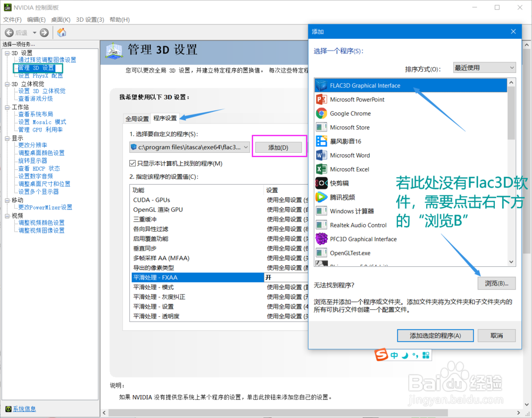Open 更改PowerMizer设置 tree link

tap(45, 207)
